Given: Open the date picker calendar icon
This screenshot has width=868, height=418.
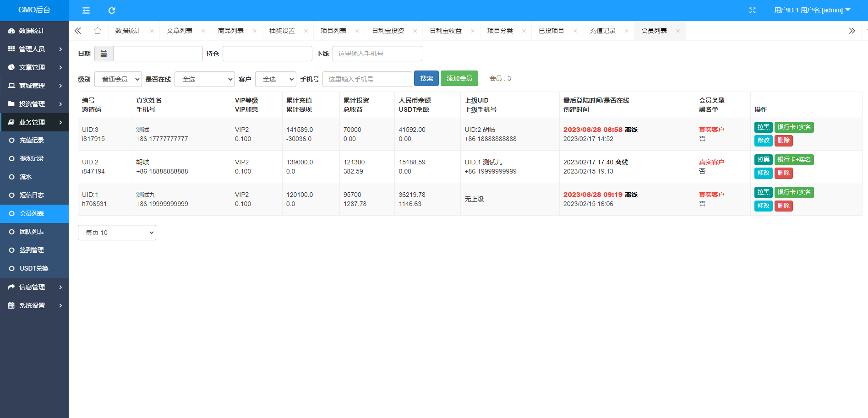Looking at the screenshot, I should coord(104,53).
